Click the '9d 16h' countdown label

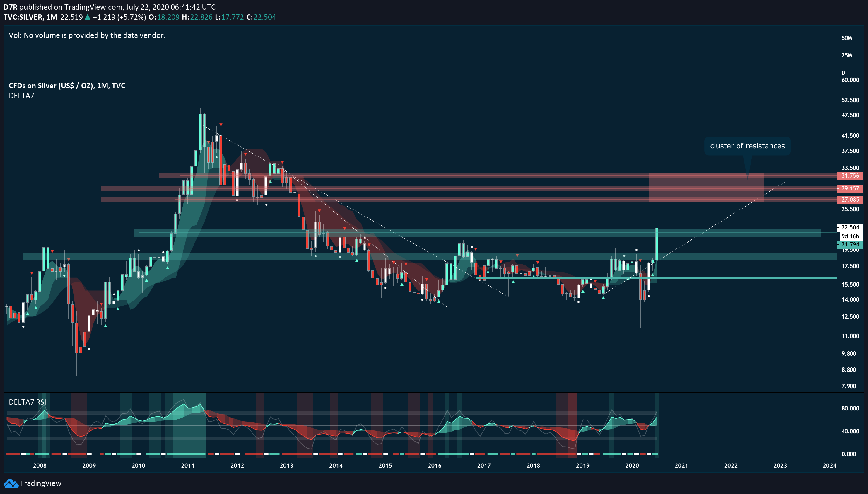point(851,236)
